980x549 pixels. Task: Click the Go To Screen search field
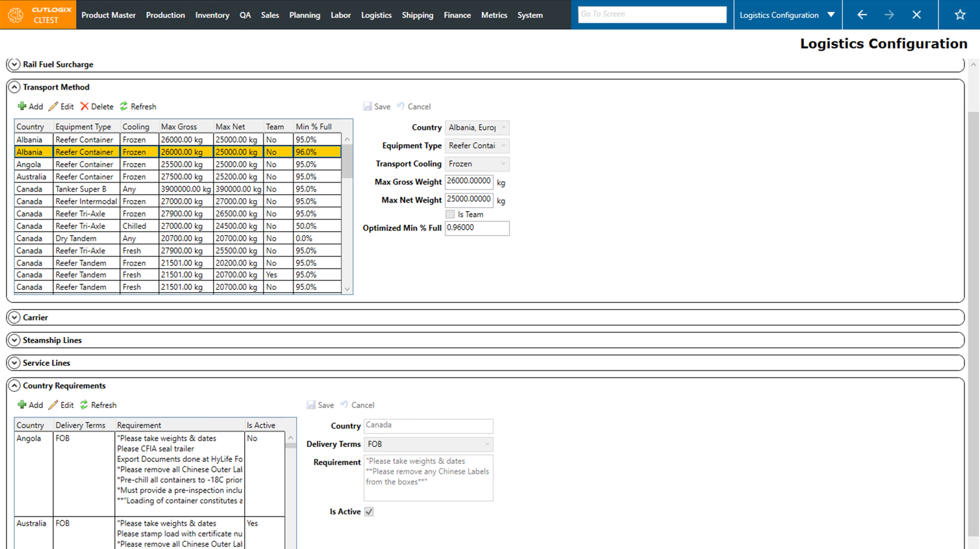coord(651,14)
